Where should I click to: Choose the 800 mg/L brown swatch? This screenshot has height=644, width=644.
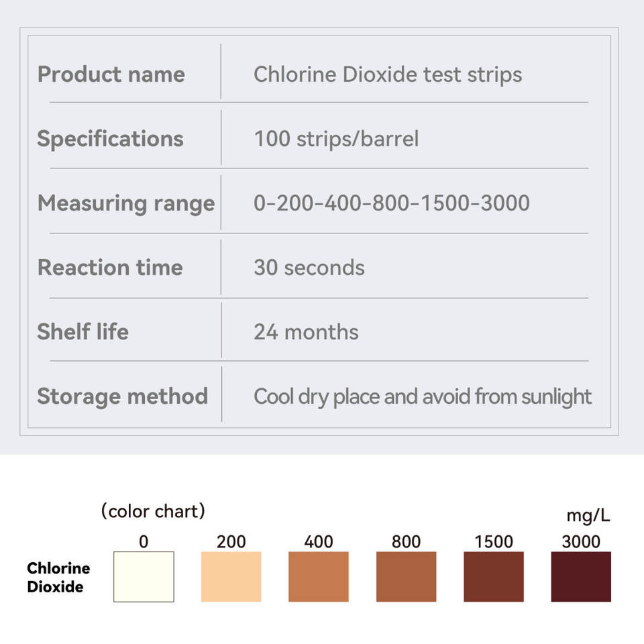click(406, 576)
